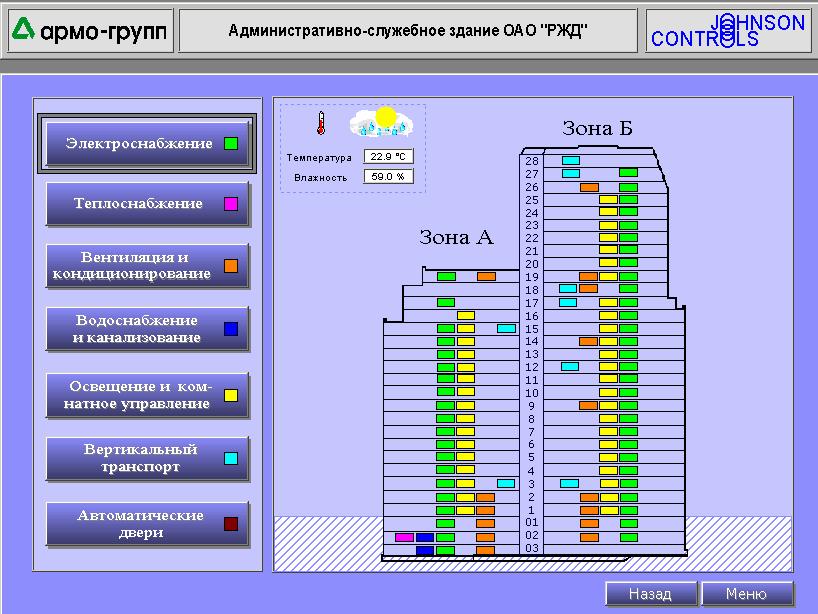
Task: Open the Автоматические двери section
Action: coord(148,524)
